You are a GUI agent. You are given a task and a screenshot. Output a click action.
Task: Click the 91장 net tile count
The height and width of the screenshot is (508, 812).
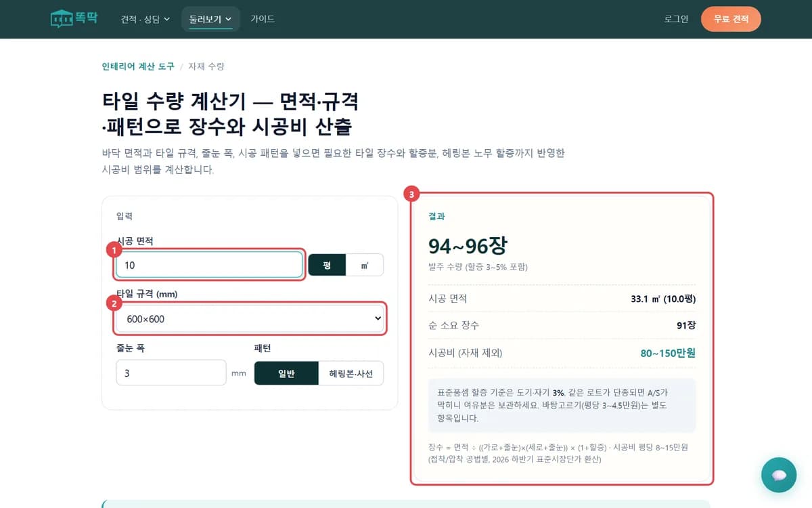[x=686, y=326]
